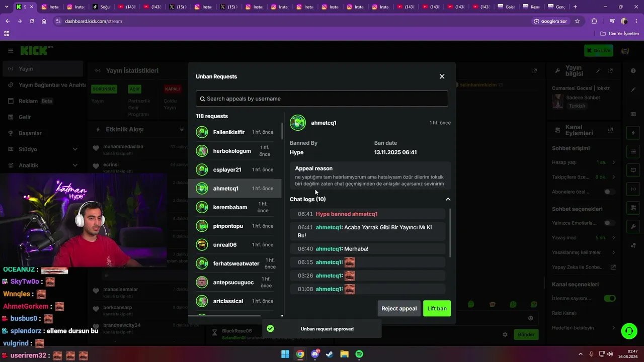Open Tüm Yer İşaretleri bookmarks folder
644x362 pixels.
(620, 33)
